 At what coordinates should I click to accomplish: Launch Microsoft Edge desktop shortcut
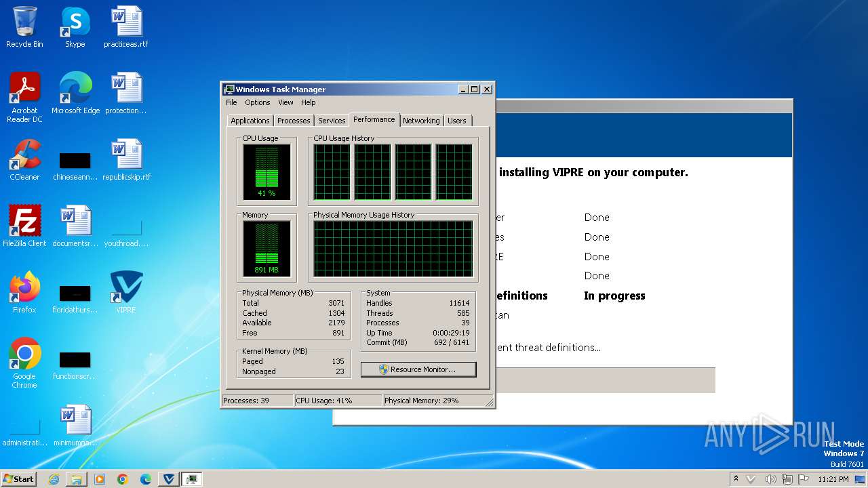(x=75, y=94)
